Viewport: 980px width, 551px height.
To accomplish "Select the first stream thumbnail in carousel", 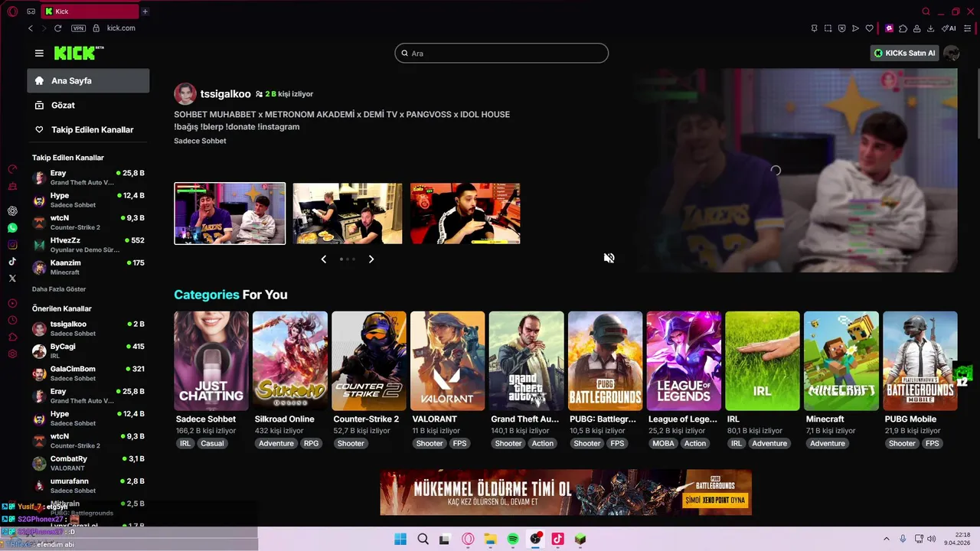I will click(x=230, y=214).
